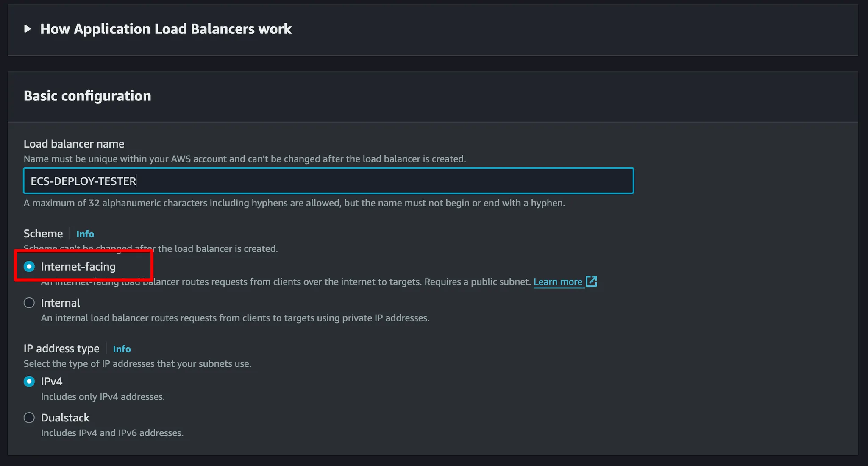This screenshot has width=868, height=466.
Task: Open the Learn more link
Action: [x=557, y=282]
